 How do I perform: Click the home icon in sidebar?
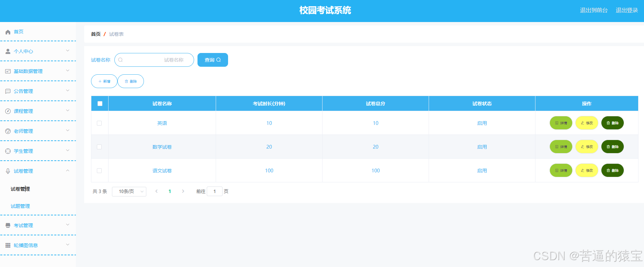(x=8, y=32)
